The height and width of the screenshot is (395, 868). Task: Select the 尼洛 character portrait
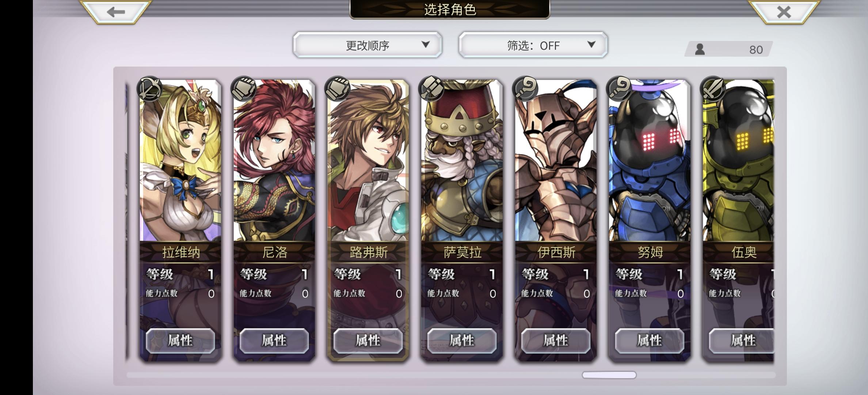[274, 161]
